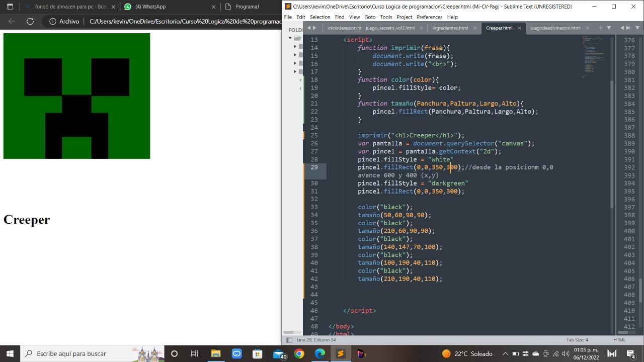
Task: Add a new tab with plus icon
Action: point(600,28)
